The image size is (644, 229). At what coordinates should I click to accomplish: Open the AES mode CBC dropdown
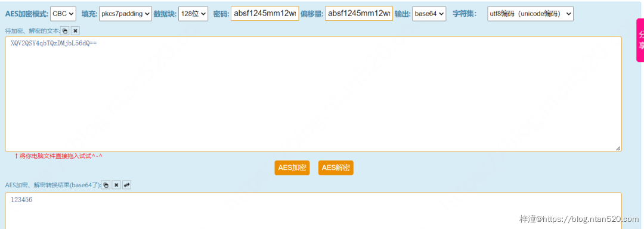(x=63, y=14)
